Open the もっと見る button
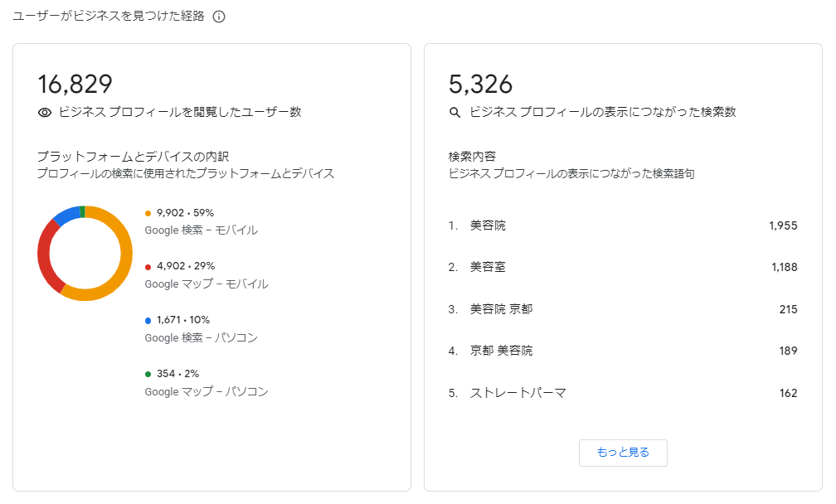836x504 pixels. click(623, 453)
